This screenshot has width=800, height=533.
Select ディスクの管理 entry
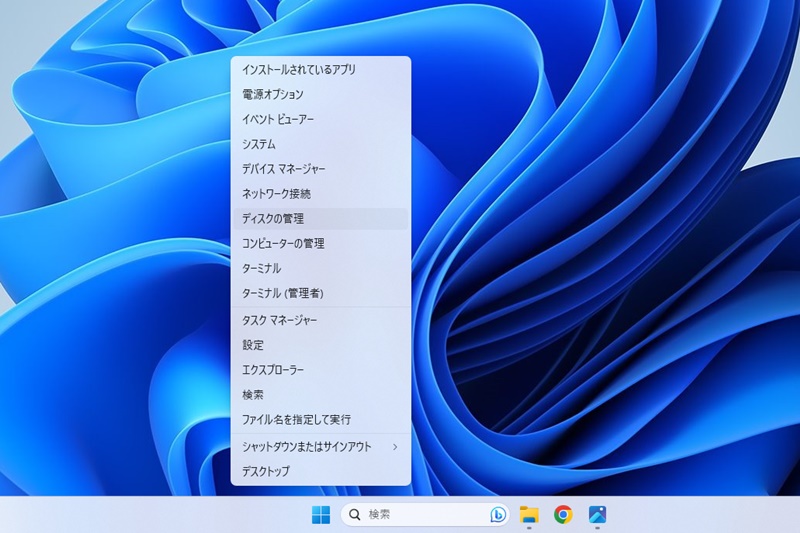(x=273, y=218)
